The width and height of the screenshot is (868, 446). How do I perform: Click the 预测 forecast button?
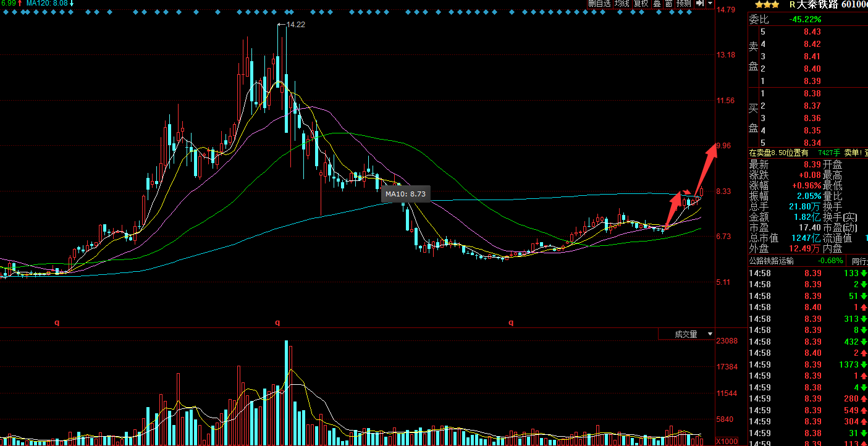click(x=683, y=4)
